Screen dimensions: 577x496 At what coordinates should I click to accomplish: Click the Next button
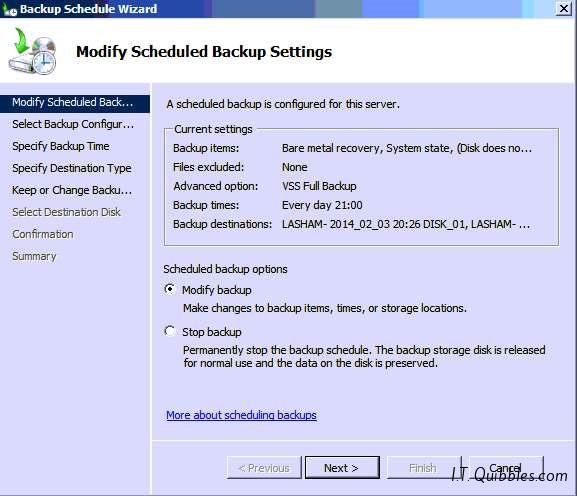point(342,468)
